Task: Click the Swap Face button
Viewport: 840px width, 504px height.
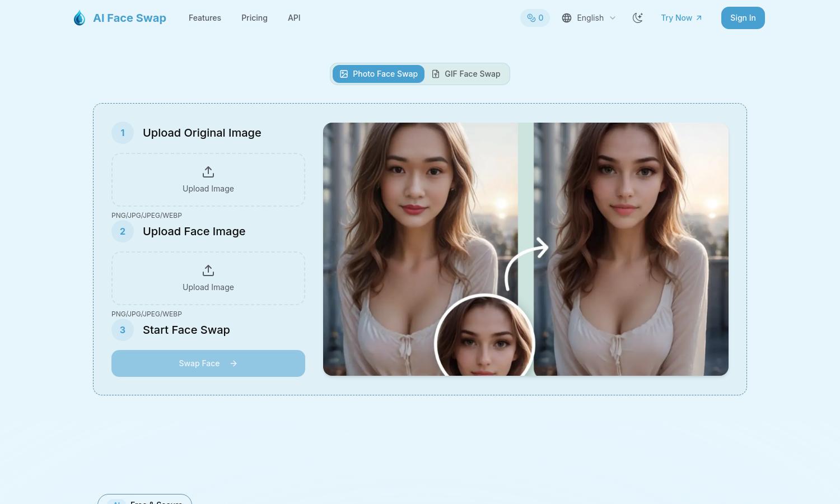Action: click(208, 363)
